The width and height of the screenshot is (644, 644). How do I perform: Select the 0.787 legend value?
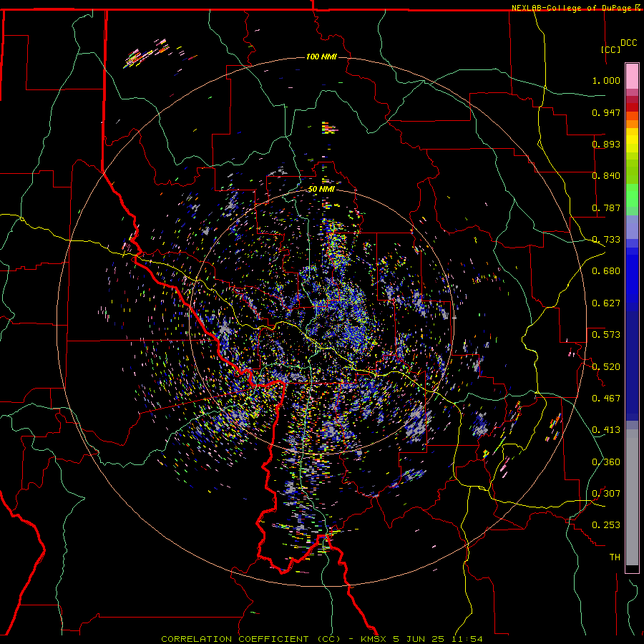[x=606, y=208]
